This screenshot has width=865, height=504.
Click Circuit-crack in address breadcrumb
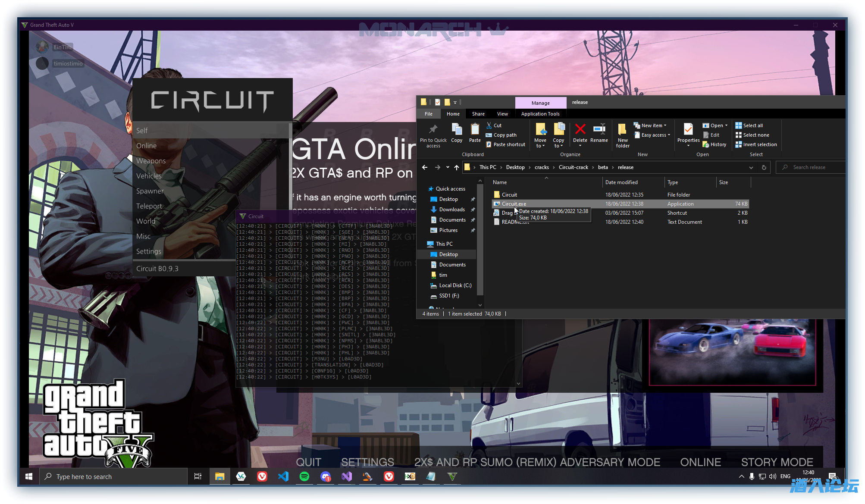tap(574, 167)
